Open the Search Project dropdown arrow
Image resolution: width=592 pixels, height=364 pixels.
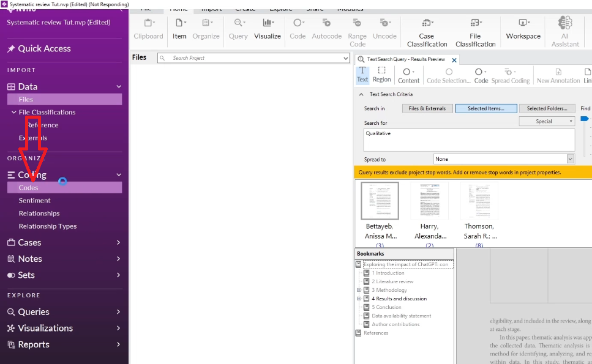[x=345, y=58]
